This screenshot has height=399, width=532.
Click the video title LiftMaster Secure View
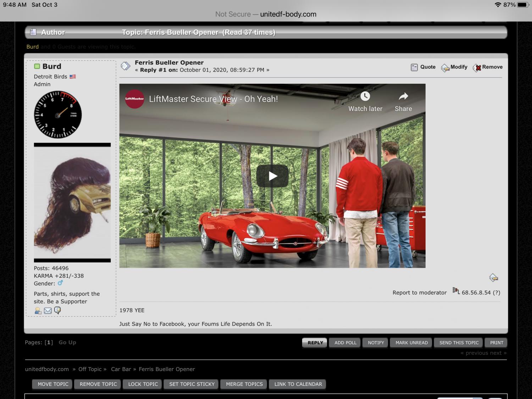tap(213, 99)
